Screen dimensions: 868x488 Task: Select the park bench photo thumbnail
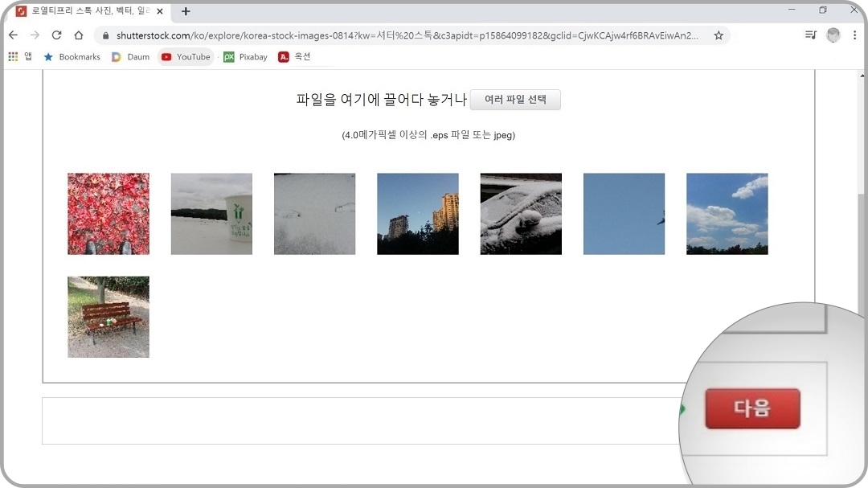(x=108, y=317)
